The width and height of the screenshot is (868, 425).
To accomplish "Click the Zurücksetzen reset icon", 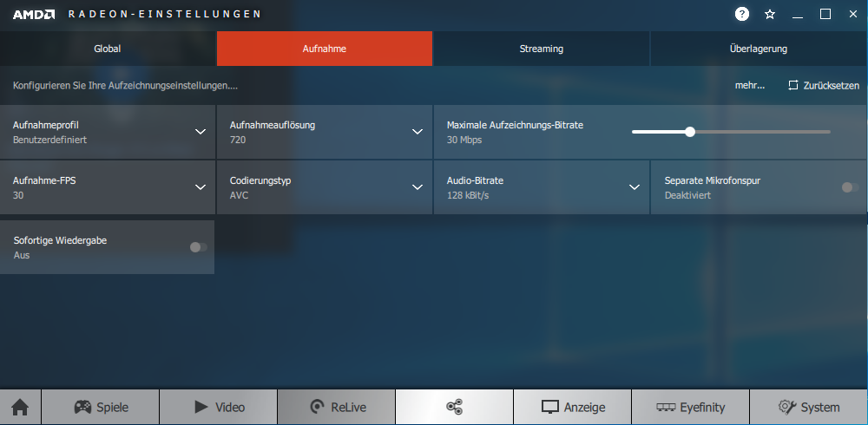I will (793, 85).
